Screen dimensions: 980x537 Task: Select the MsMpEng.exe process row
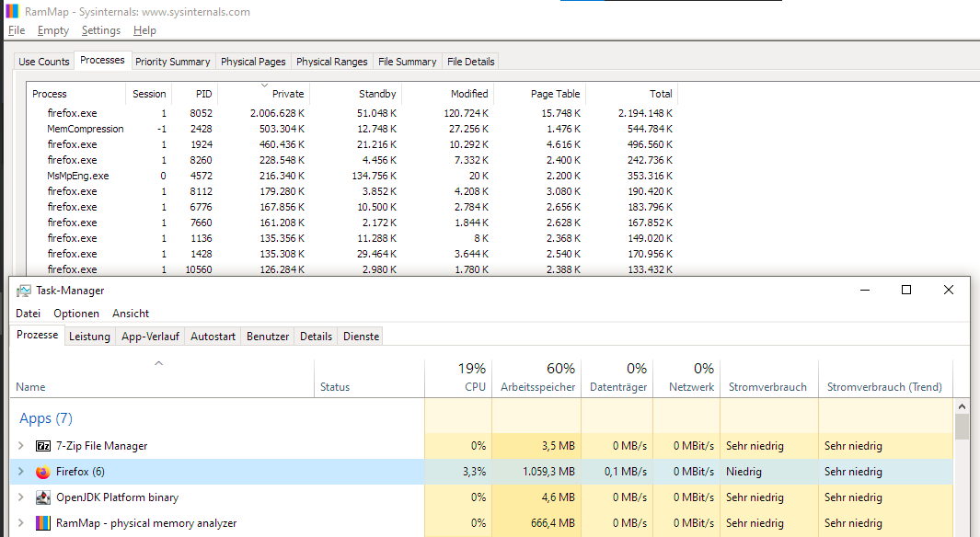(352, 176)
